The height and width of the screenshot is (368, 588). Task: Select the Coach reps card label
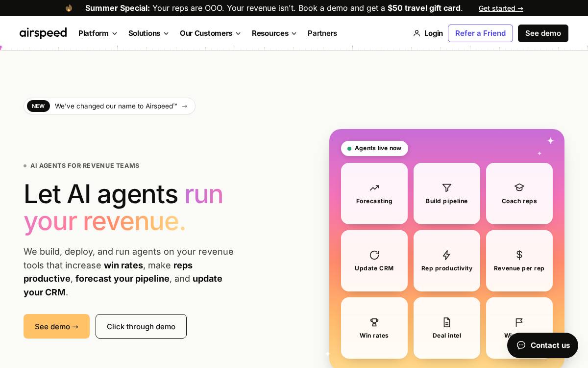pyautogui.click(x=519, y=201)
